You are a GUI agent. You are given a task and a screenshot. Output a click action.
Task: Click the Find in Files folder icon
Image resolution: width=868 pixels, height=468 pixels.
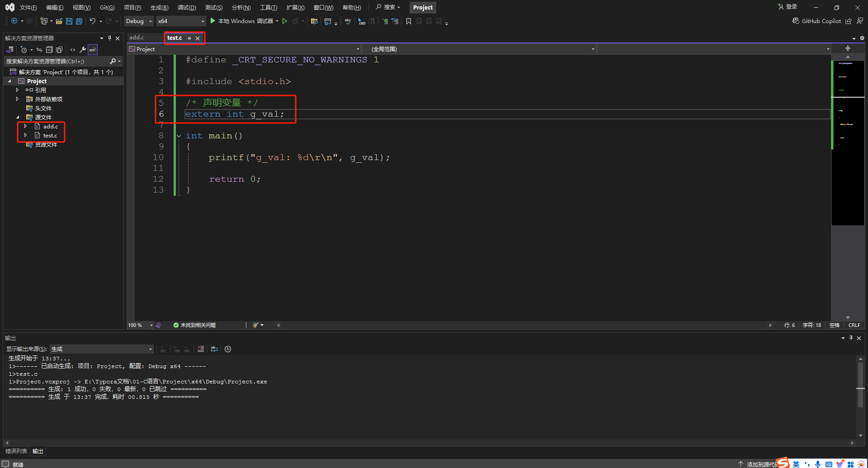click(314, 21)
